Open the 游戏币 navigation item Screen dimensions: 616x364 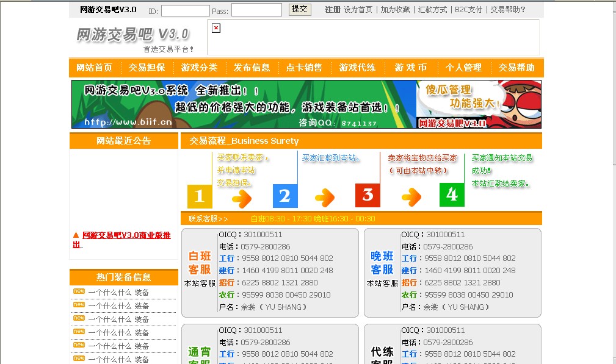pos(410,68)
